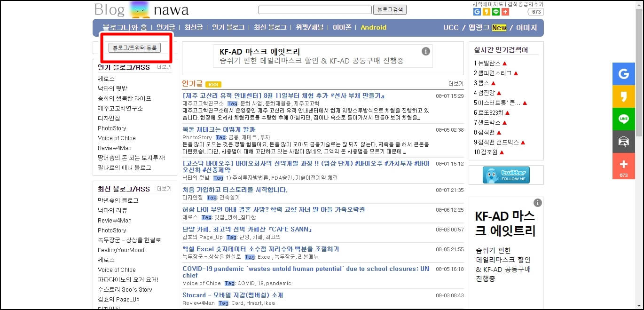This screenshot has width=644, height=310.
Task: Click 필나로의 애니 블로그 in popular blogs
Action: click(125, 167)
